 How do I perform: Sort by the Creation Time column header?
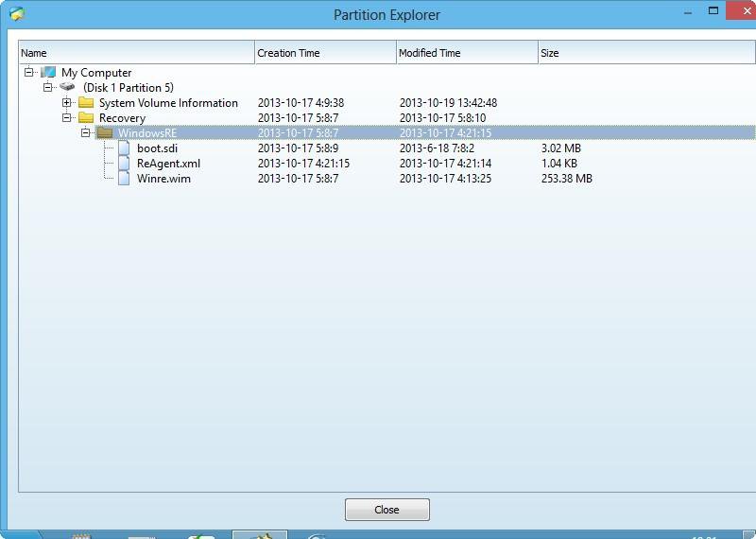(325, 53)
